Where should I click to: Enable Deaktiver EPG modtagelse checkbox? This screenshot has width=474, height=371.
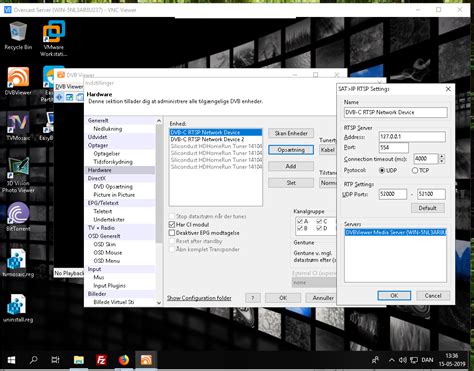(172, 233)
